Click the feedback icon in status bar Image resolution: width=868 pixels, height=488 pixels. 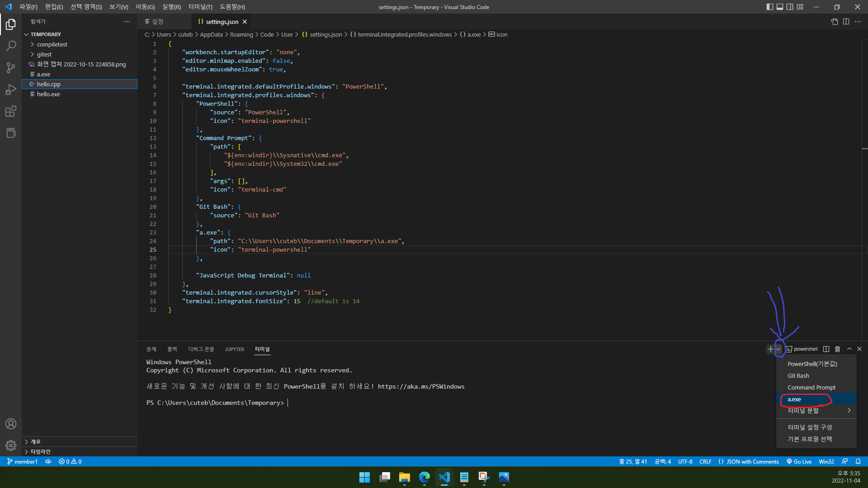pyautogui.click(x=844, y=461)
